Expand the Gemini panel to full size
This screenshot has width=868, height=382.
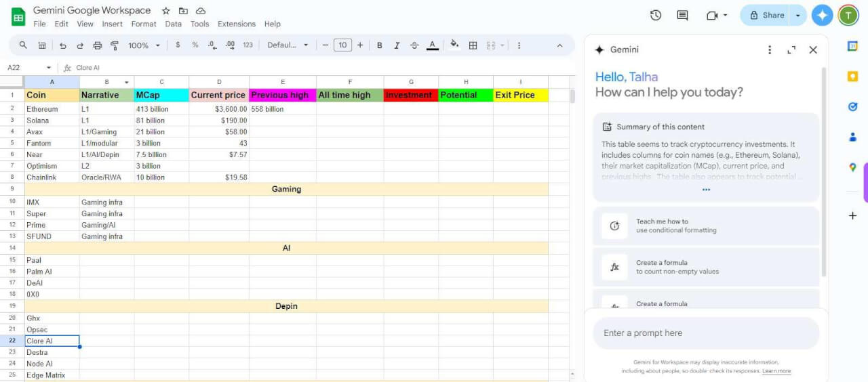coord(791,49)
